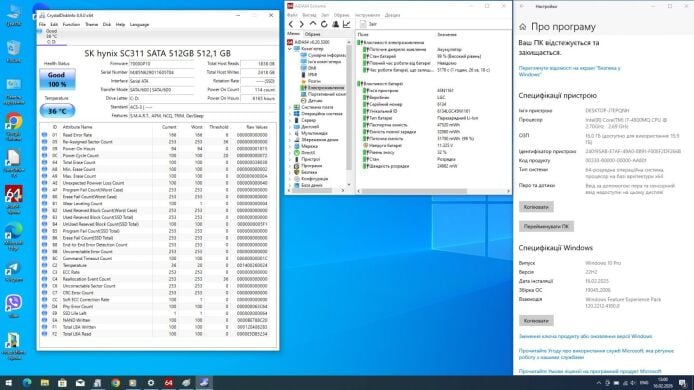The height and width of the screenshot is (390, 694).
Task: Click the first Копіювати button under device specs
Action: pos(536,207)
